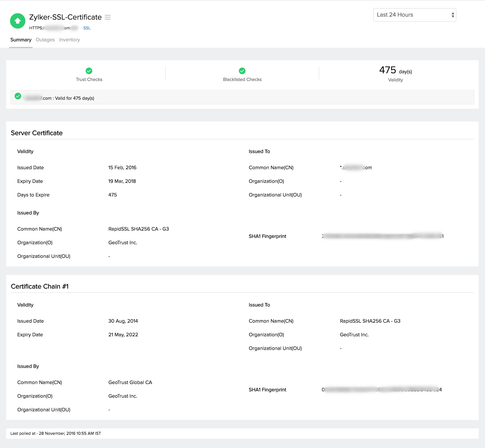Open the Last 24 Hours time range dropdown
Viewport: 485px width, 448px height.
(415, 15)
